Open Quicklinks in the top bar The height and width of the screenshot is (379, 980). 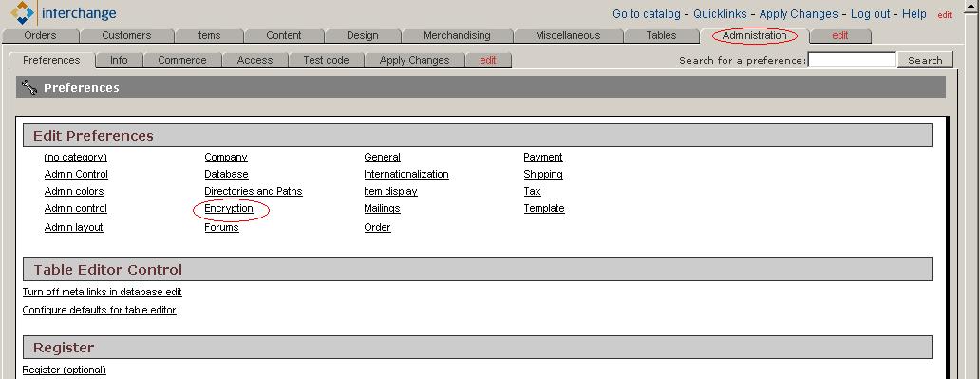[720, 13]
